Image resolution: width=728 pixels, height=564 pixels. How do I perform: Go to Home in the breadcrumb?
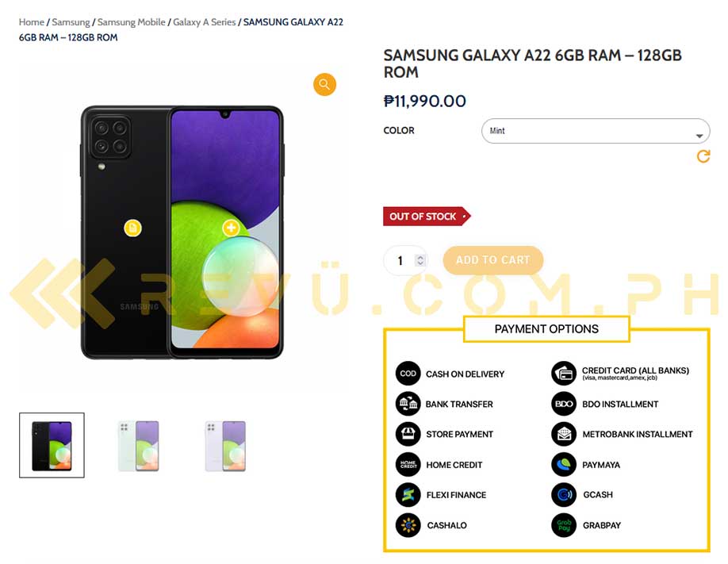pos(31,22)
